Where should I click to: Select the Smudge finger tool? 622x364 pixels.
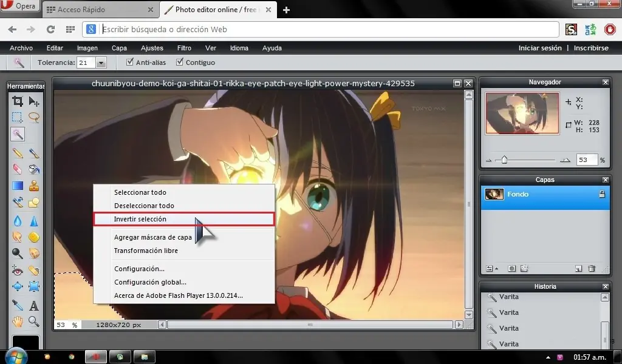click(18, 237)
